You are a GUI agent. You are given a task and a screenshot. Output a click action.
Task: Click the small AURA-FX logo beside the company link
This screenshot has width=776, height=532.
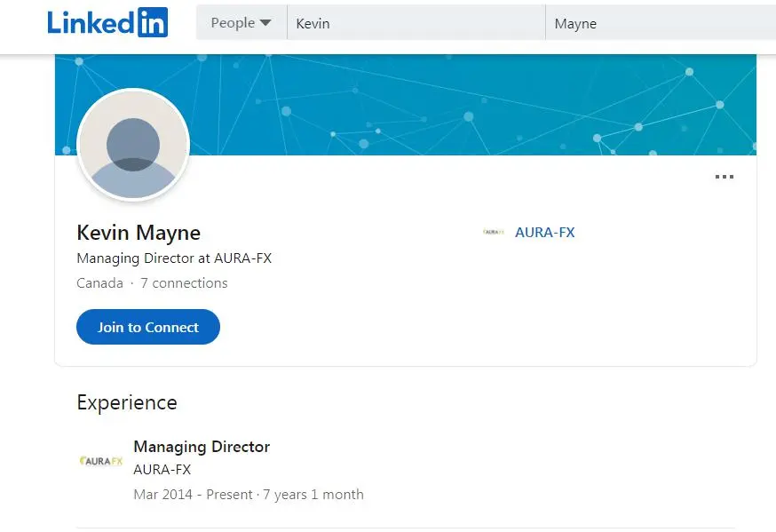pyautogui.click(x=494, y=232)
